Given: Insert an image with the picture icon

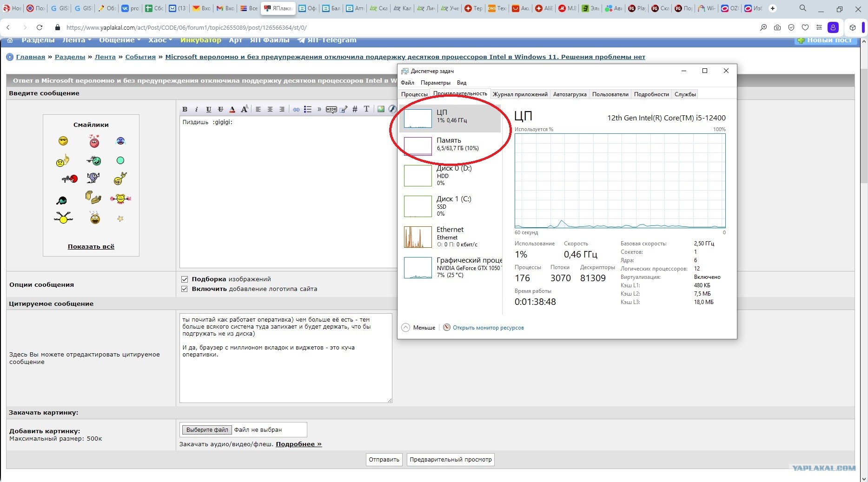Looking at the screenshot, I should click(x=381, y=109).
